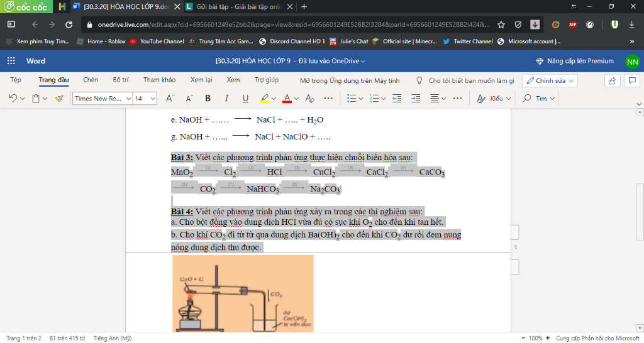
Task: Click the paragraph alignment icon
Action: coord(435,99)
